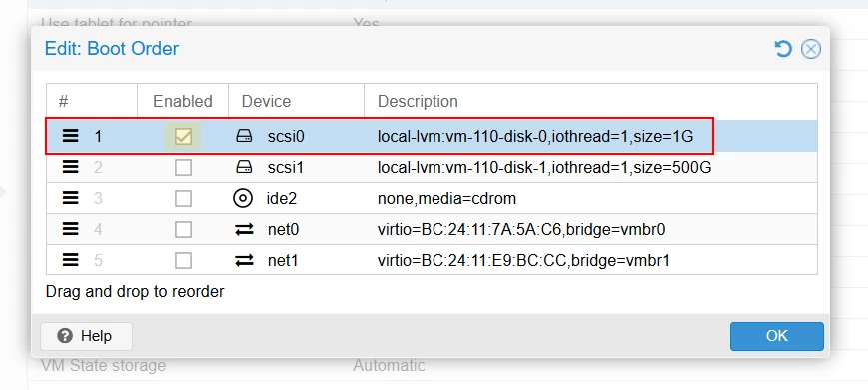This screenshot has width=868, height=390.
Task: Select the scsi1 device name
Action: point(286,167)
